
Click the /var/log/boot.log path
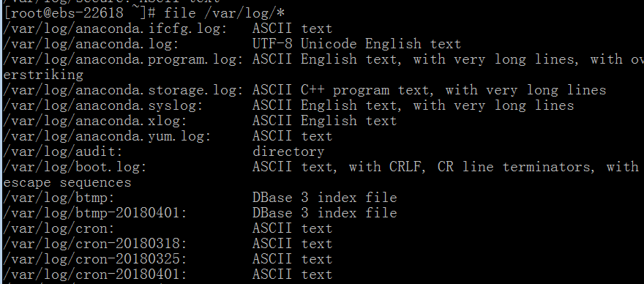click(75, 168)
